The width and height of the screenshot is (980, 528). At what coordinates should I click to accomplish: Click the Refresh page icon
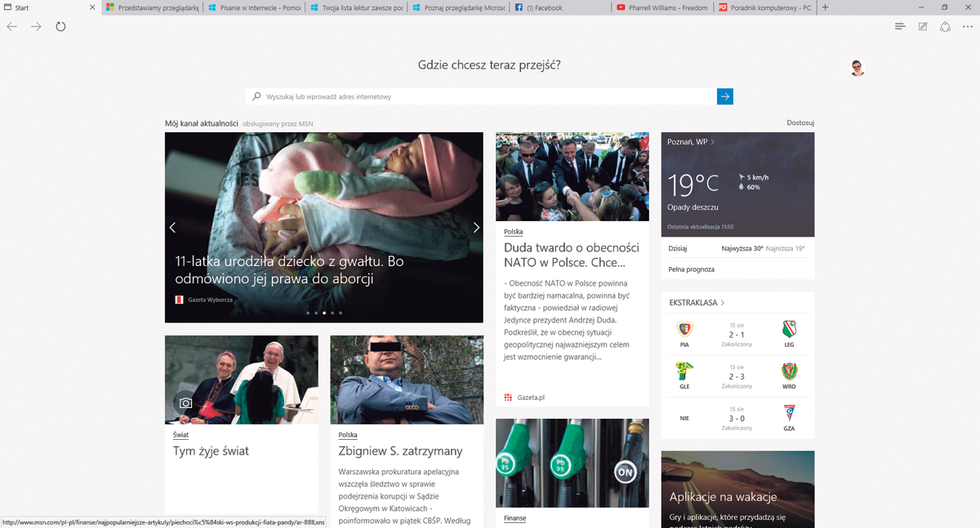(60, 27)
